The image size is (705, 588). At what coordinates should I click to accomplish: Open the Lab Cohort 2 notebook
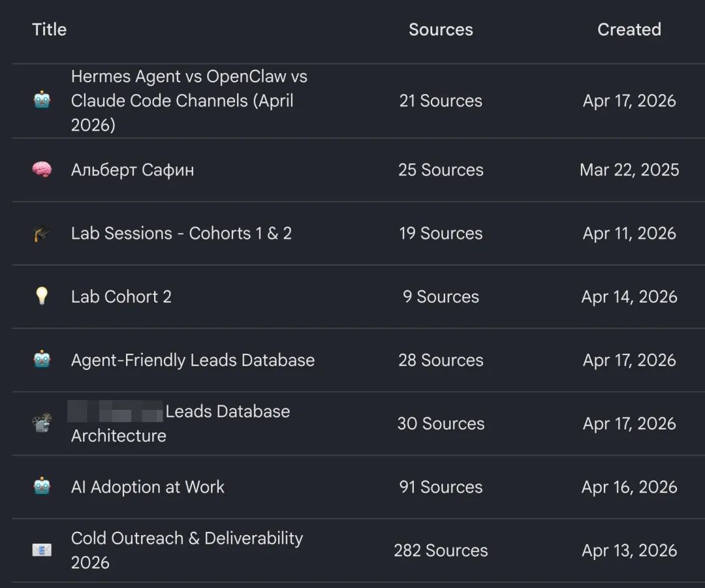coord(121,297)
